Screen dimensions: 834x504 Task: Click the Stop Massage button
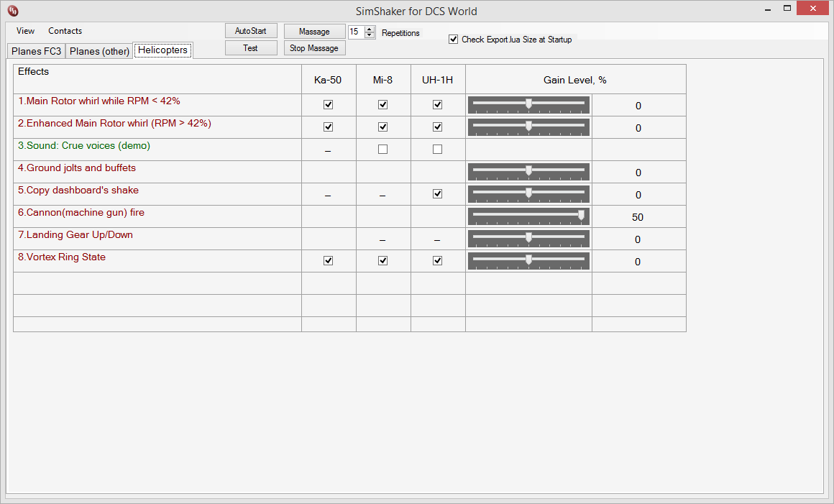pos(314,48)
